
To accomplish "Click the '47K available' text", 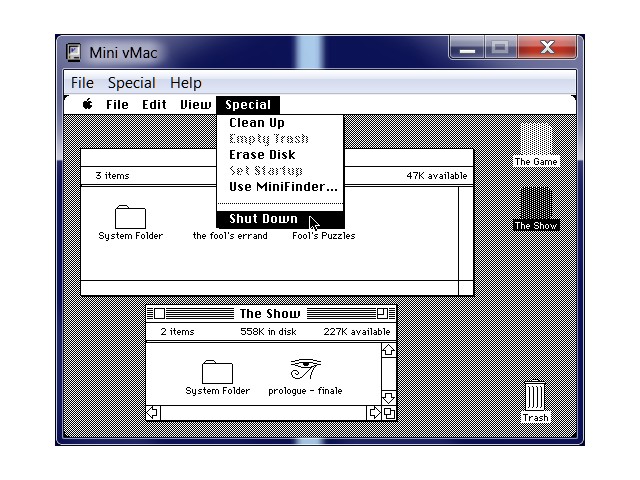I will [437, 176].
